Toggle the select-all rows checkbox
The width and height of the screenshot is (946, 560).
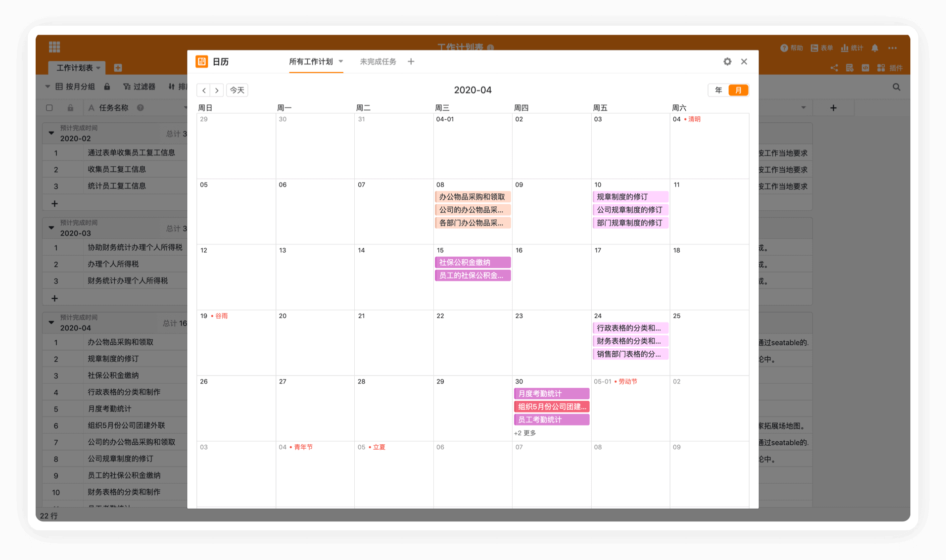(x=49, y=108)
